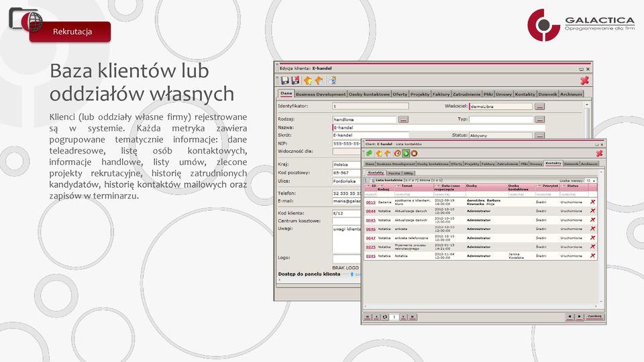Open Osoby kontaktowe tab in Edycja klienta

369,94
